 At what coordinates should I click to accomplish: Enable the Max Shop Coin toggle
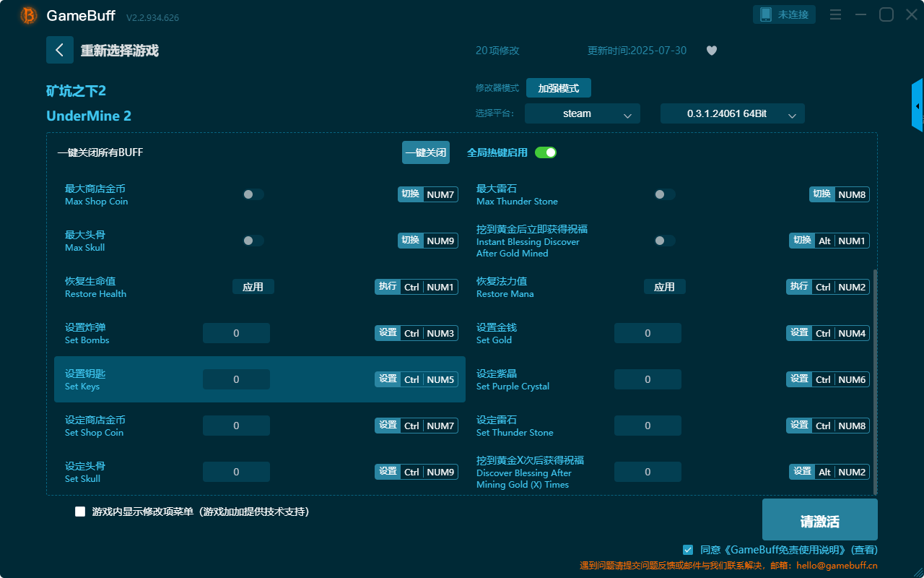point(251,194)
